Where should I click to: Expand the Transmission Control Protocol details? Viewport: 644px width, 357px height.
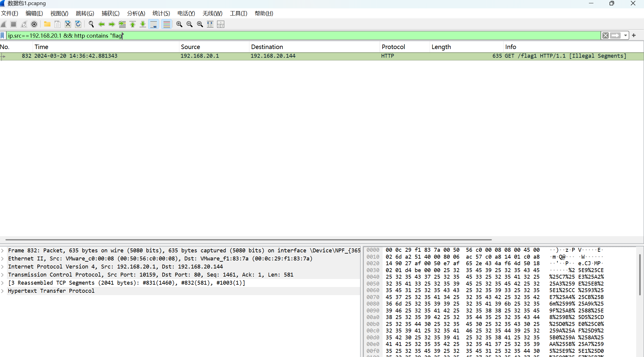(2, 275)
